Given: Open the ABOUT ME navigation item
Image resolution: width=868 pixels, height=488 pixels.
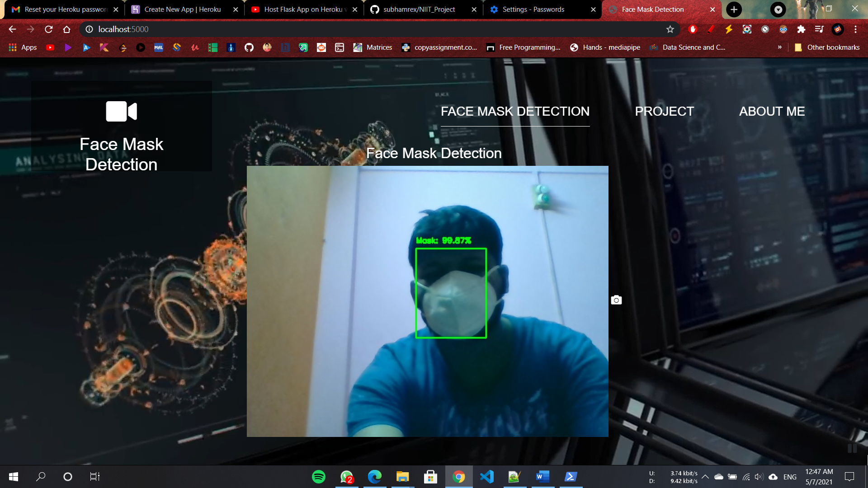Looking at the screenshot, I should (772, 111).
